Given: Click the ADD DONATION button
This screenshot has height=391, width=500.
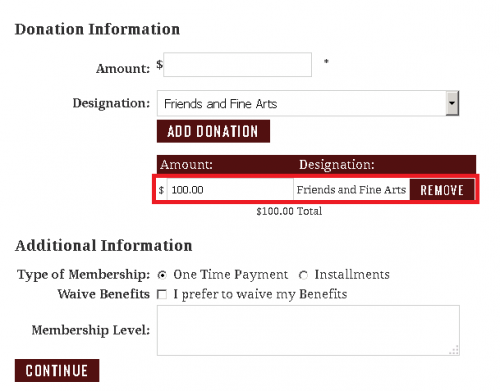Looking at the screenshot, I should pyautogui.click(x=213, y=131).
